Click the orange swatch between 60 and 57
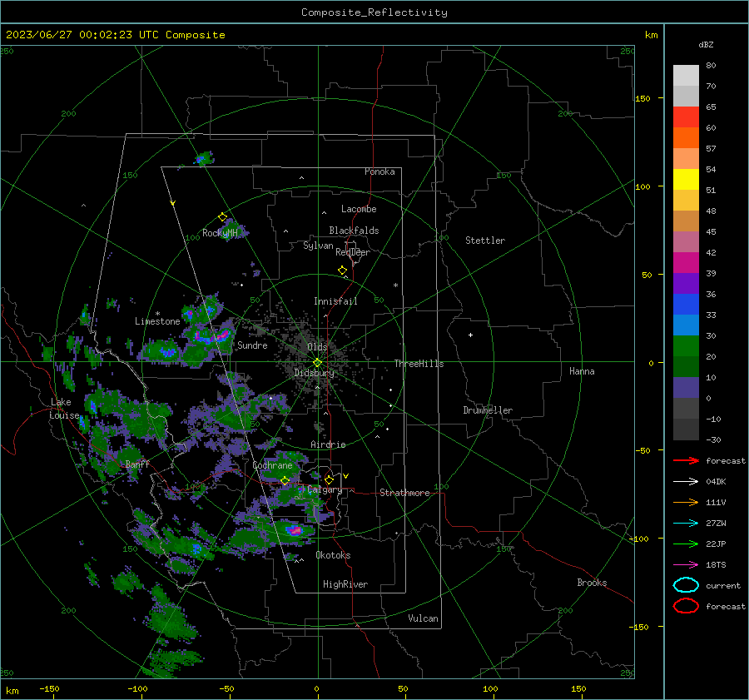The height and width of the screenshot is (700, 749). 686,138
